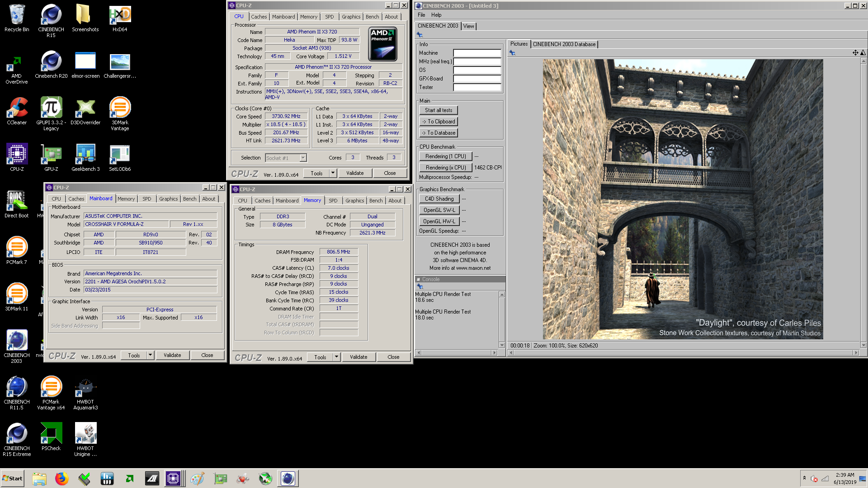Screen dimensions: 868x488
Task: Run Rendering (x CPU) benchmark
Action: [446, 168]
